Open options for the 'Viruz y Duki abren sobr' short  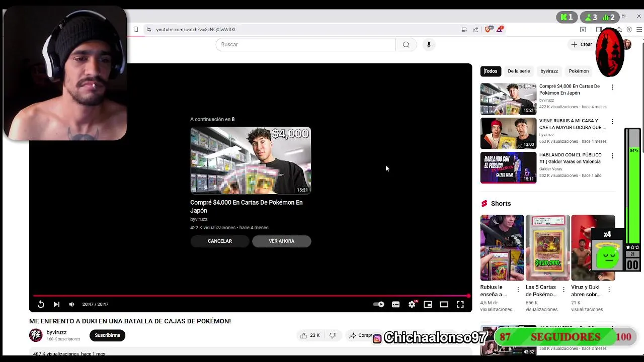(x=609, y=290)
